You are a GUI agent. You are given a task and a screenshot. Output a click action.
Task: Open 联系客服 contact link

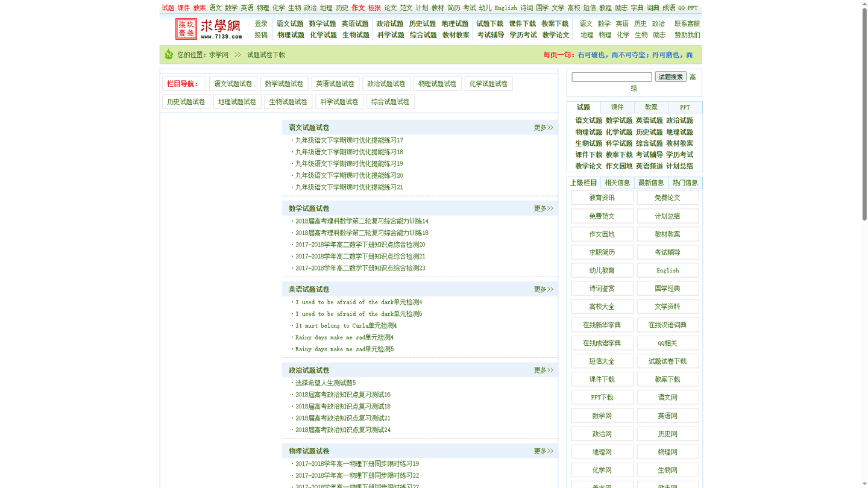coord(687,24)
